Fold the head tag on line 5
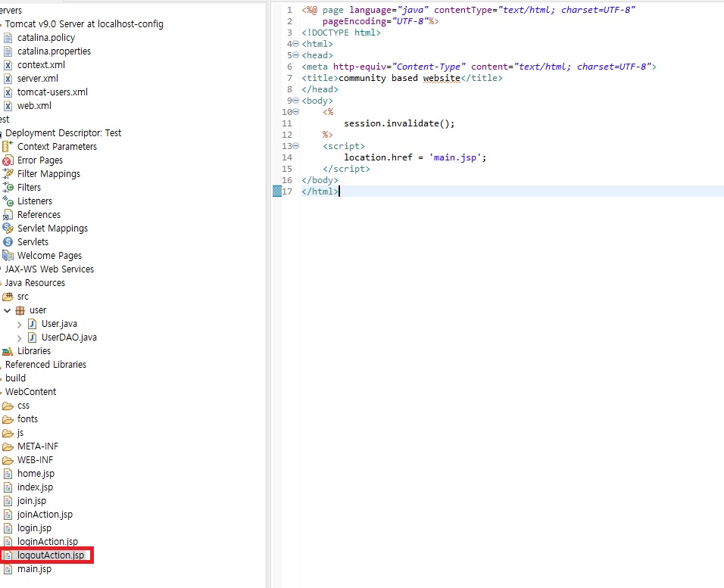This screenshot has width=724, height=588. tap(296, 55)
